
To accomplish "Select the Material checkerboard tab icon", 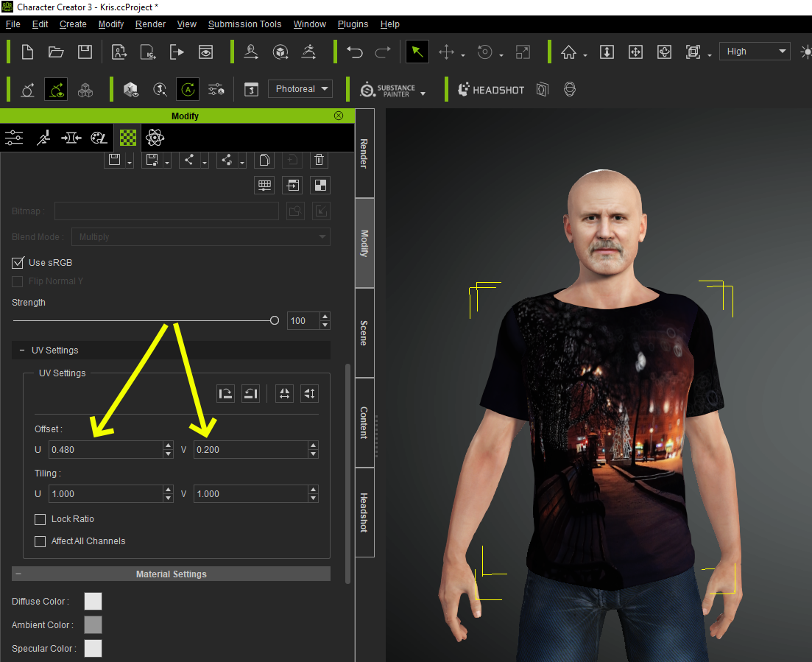I will click(x=128, y=138).
